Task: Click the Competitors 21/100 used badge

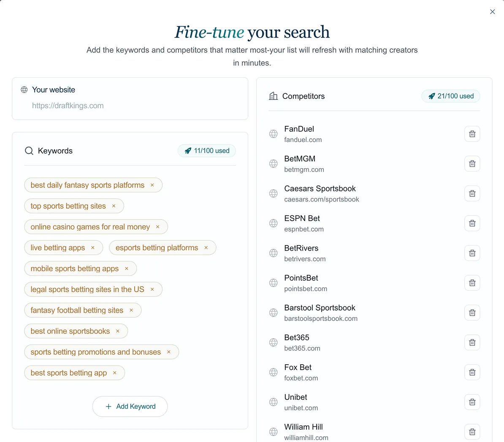Action: [451, 96]
